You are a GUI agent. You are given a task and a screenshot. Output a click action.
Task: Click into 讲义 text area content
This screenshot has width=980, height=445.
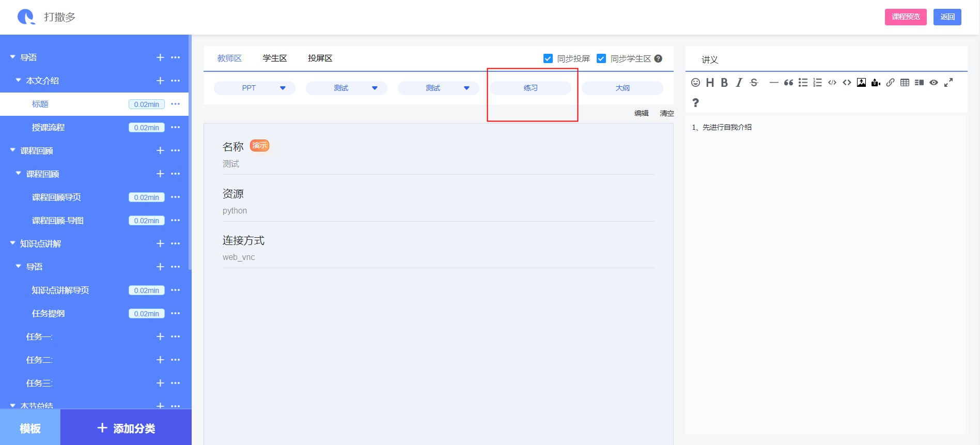pos(826,274)
